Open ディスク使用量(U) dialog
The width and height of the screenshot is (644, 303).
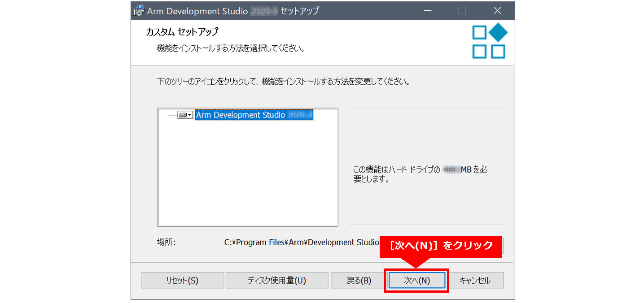[277, 281]
